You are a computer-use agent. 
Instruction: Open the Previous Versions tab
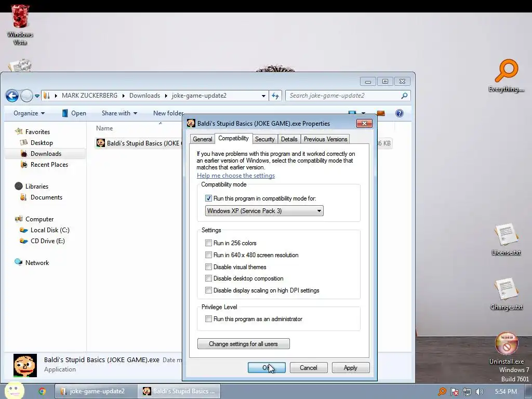(x=325, y=139)
